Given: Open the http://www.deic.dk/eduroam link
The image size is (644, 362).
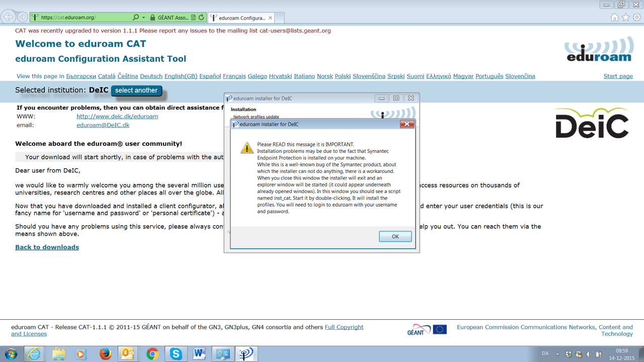Looking at the screenshot, I should coord(117,117).
